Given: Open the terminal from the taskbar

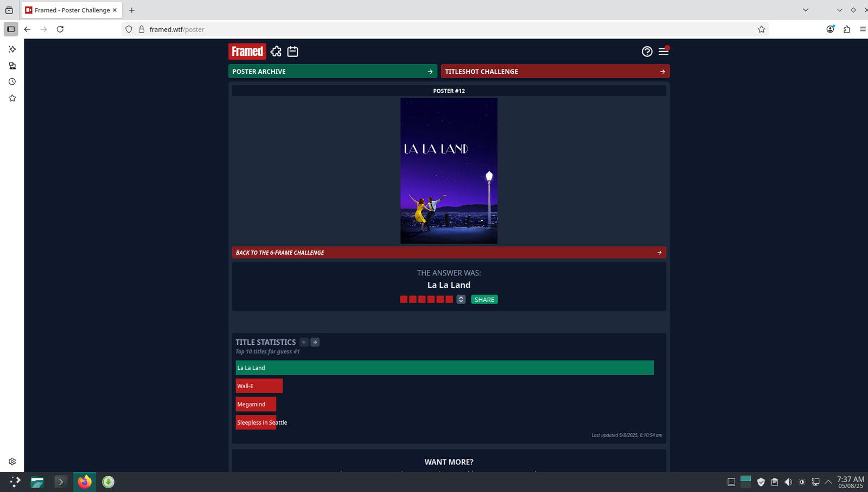Looking at the screenshot, I should 61,482.
